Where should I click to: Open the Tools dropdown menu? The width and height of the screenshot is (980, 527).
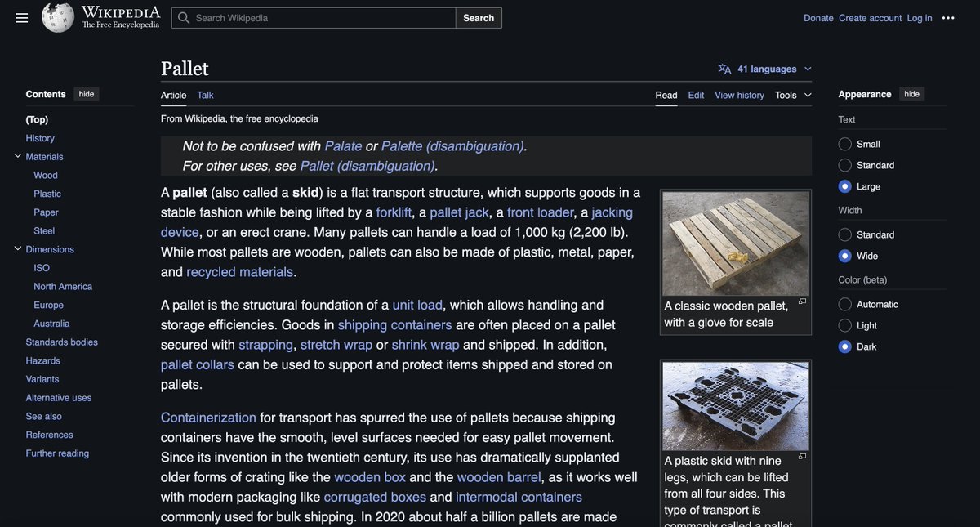tap(793, 95)
